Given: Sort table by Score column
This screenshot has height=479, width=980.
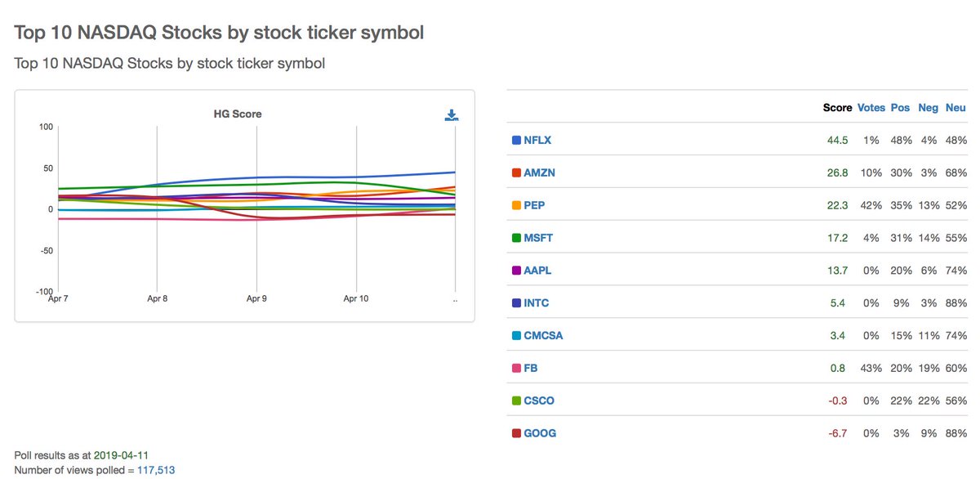Looking at the screenshot, I should (x=837, y=108).
